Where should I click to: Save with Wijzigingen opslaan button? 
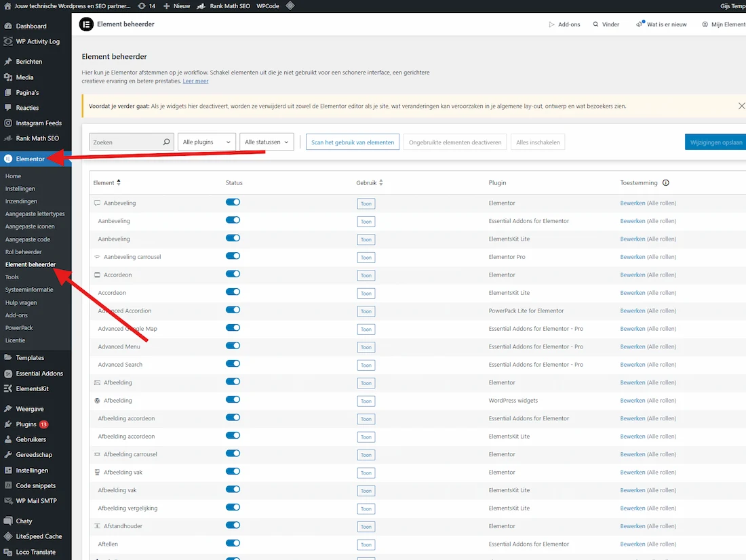(716, 142)
